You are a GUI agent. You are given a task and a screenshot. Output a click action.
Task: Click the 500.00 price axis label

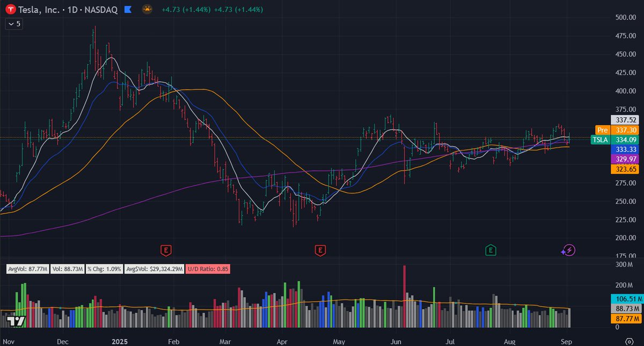coord(625,17)
